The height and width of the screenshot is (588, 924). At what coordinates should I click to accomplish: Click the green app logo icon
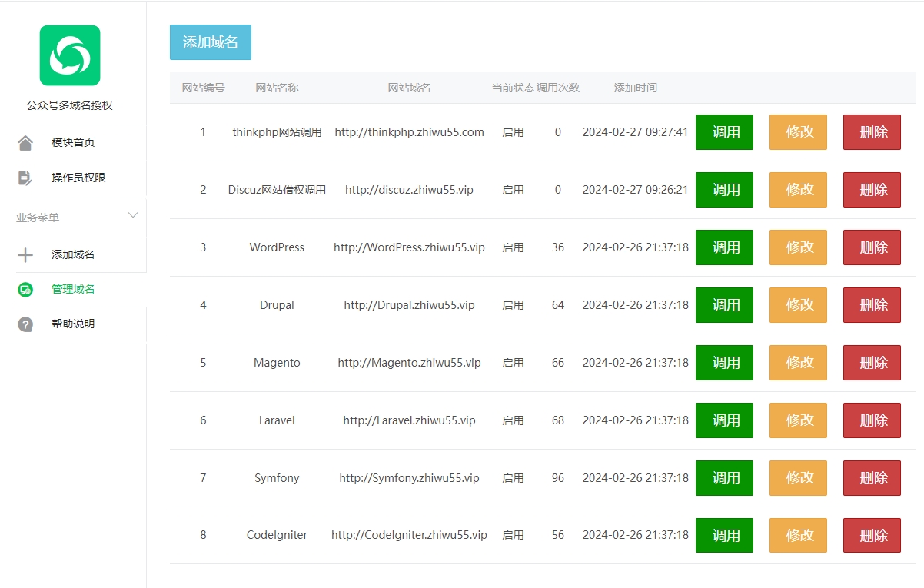(70, 55)
